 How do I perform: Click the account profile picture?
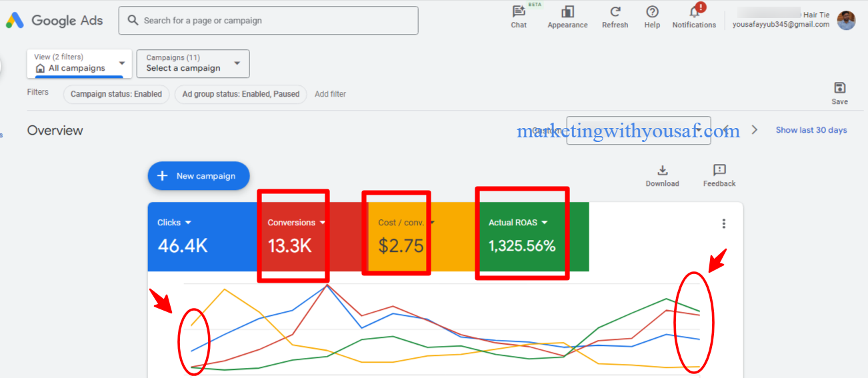pos(846,21)
